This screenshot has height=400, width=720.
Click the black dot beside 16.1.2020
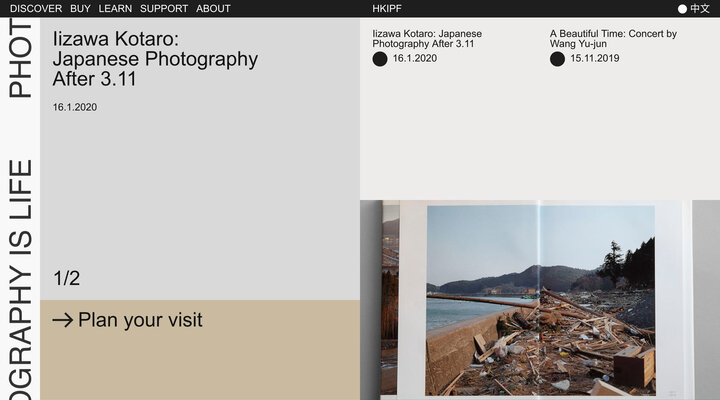[380, 59]
